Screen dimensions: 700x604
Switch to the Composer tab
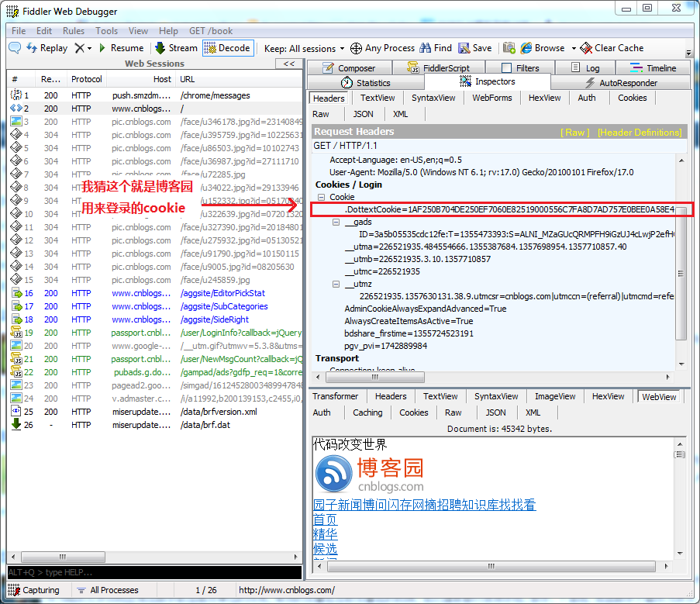coord(350,68)
